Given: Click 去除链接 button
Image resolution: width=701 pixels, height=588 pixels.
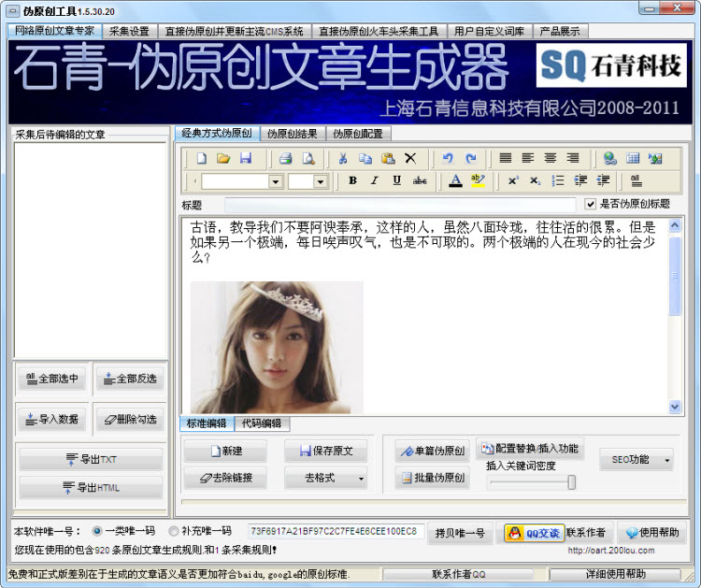Looking at the screenshot, I should [225, 478].
